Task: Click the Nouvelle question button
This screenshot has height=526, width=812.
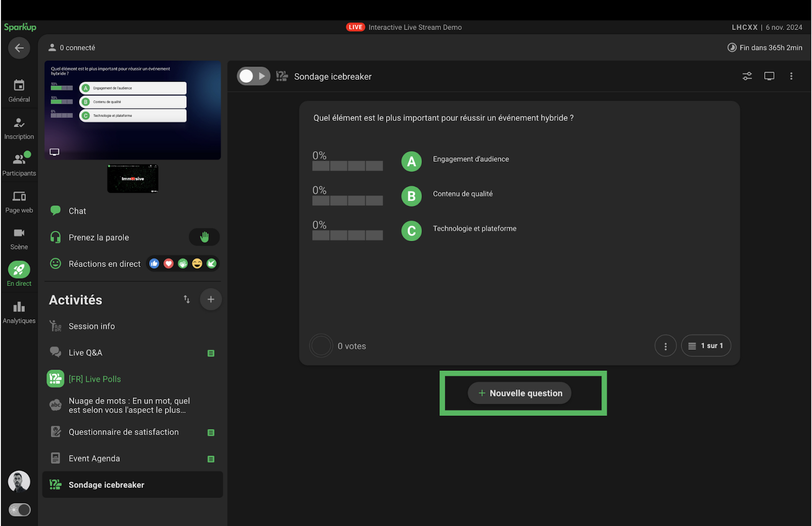Action: [520, 393]
